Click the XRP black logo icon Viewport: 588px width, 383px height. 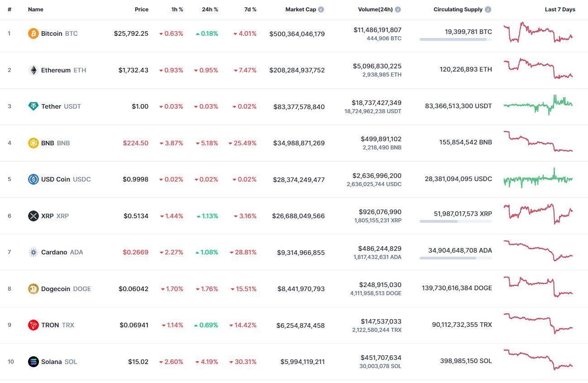point(33,216)
